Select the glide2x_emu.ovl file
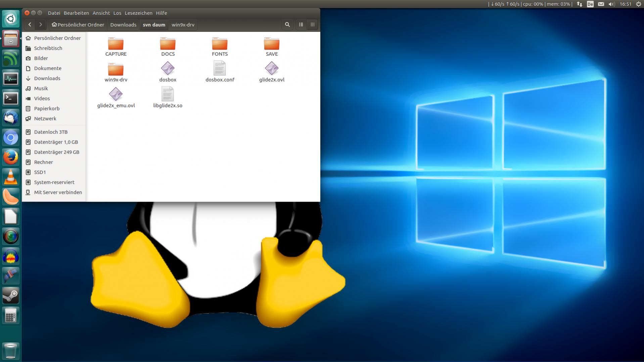 116,98
